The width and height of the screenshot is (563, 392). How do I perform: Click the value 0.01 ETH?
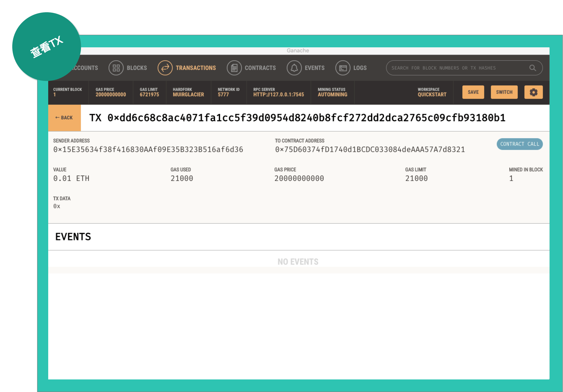pos(71,178)
